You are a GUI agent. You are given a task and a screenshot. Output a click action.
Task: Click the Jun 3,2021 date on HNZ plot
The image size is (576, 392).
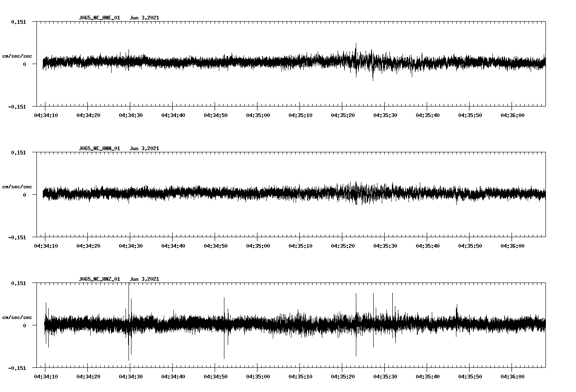[x=145, y=279]
